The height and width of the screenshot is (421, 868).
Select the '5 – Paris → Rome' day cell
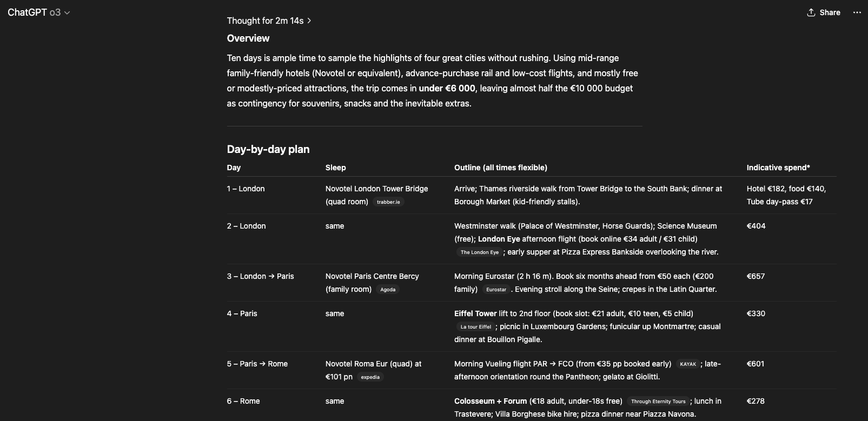coord(257,364)
